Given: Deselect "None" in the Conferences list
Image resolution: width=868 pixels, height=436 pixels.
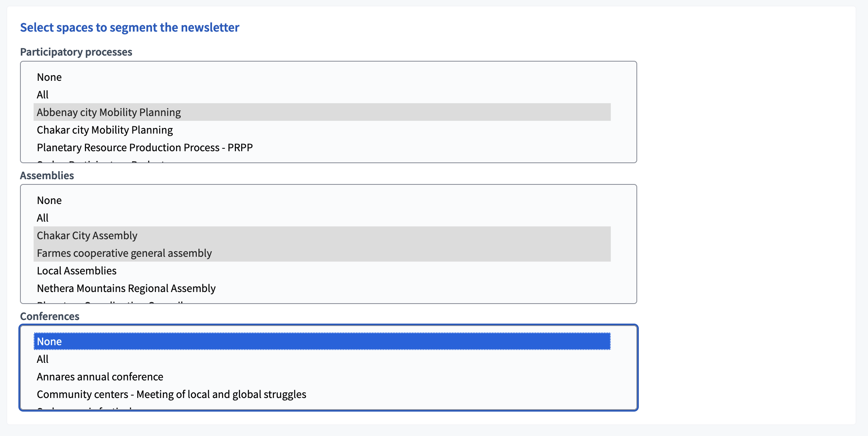Looking at the screenshot, I should pyautogui.click(x=49, y=341).
